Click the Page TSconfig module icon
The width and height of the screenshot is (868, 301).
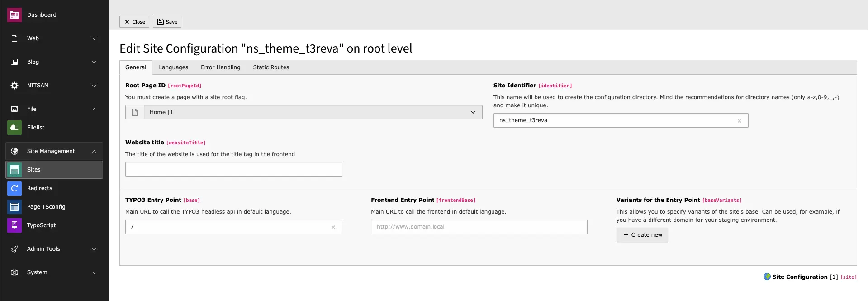[x=14, y=207]
